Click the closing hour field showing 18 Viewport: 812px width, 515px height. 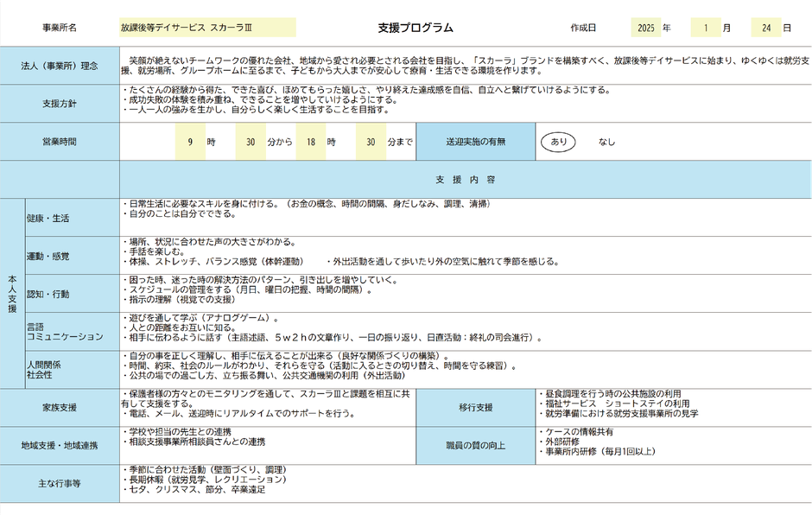pyautogui.click(x=311, y=142)
